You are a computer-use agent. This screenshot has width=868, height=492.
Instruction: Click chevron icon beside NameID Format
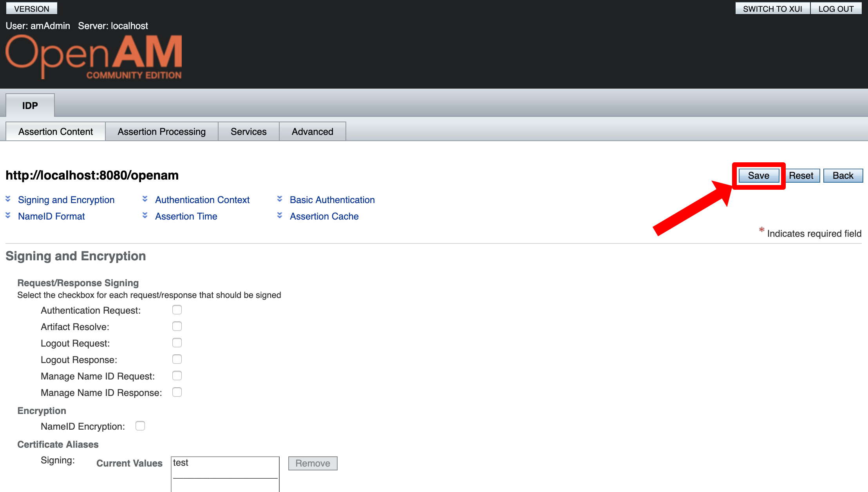point(8,216)
